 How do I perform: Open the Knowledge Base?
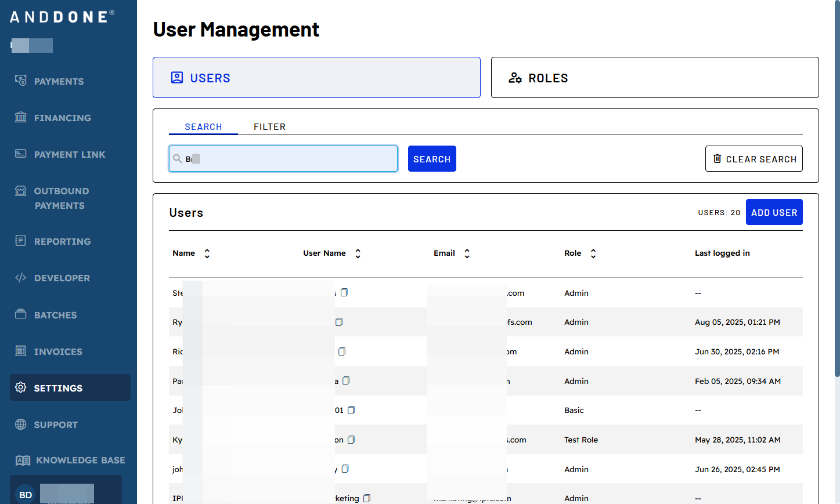(70, 460)
